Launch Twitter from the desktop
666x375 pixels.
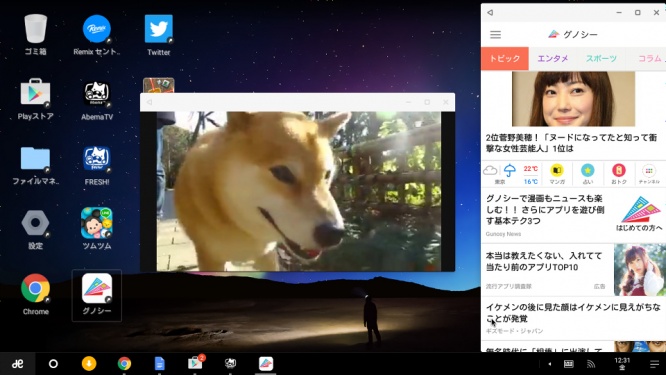click(158, 29)
